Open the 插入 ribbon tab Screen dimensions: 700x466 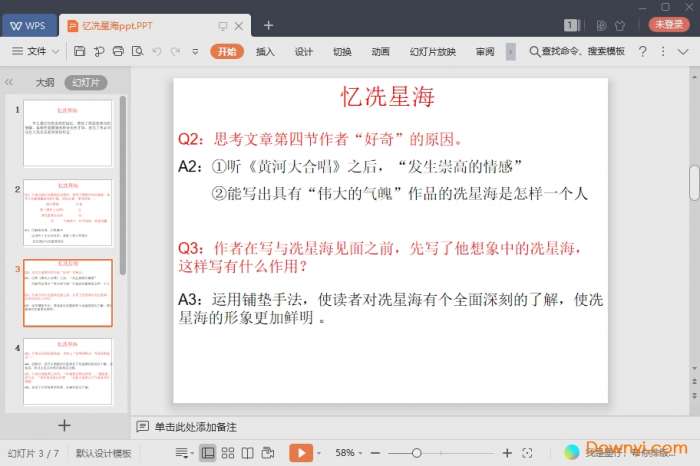(265, 52)
